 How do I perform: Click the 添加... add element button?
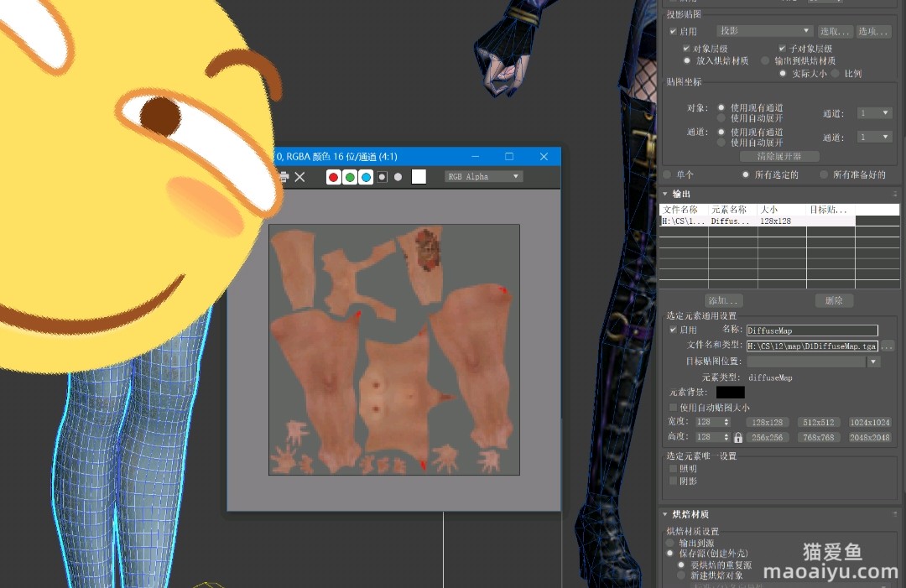[x=725, y=300]
